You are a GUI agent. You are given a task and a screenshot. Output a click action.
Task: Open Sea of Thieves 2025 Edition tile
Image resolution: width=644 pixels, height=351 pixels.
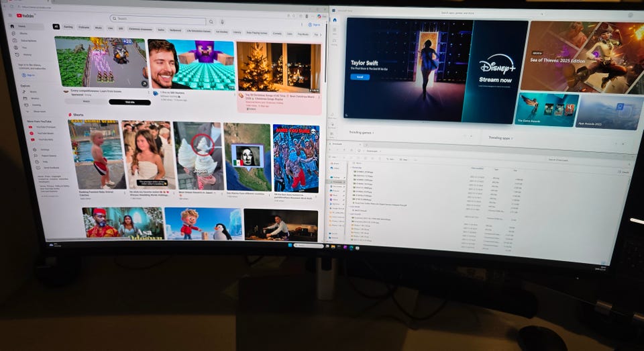click(x=582, y=58)
